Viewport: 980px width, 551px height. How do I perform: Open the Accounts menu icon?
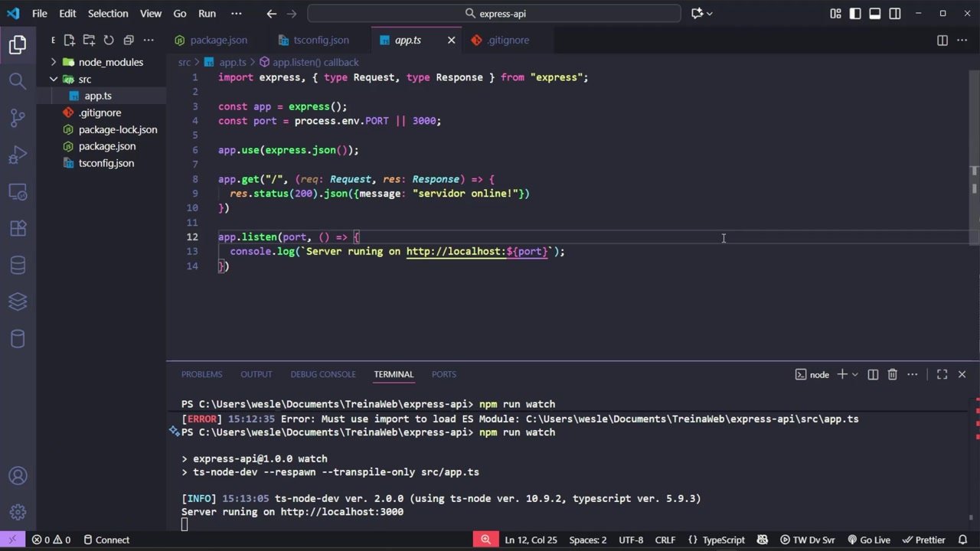[x=18, y=476]
